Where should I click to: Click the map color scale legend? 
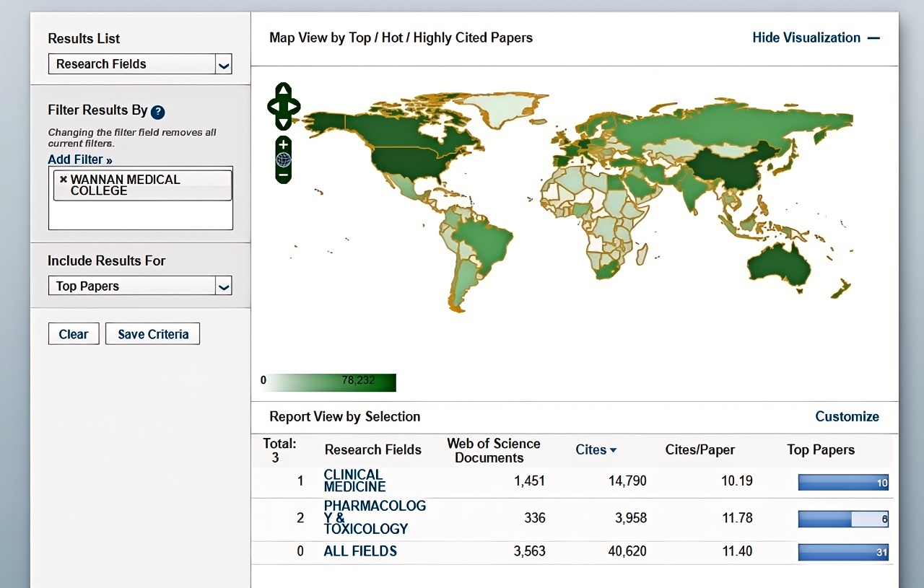click(328, 382)
